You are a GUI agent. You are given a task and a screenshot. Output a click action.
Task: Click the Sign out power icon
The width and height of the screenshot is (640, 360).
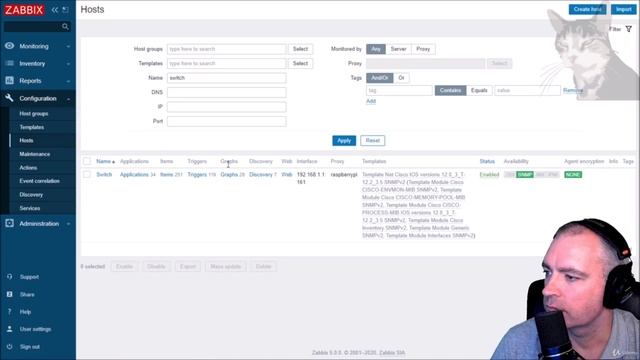9,347
